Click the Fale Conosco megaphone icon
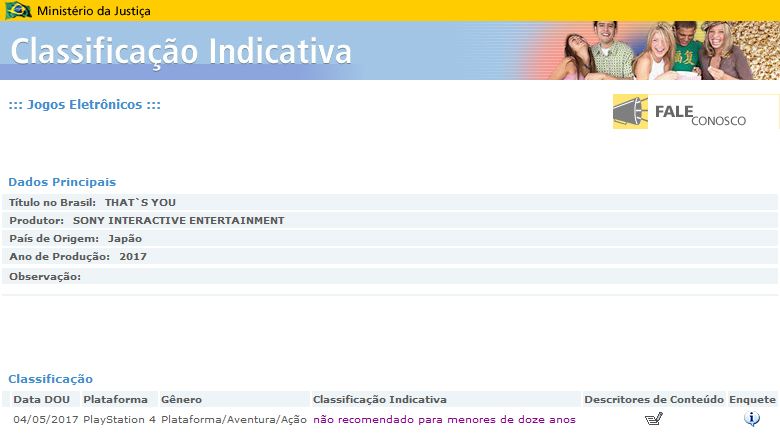 [631, 113]
